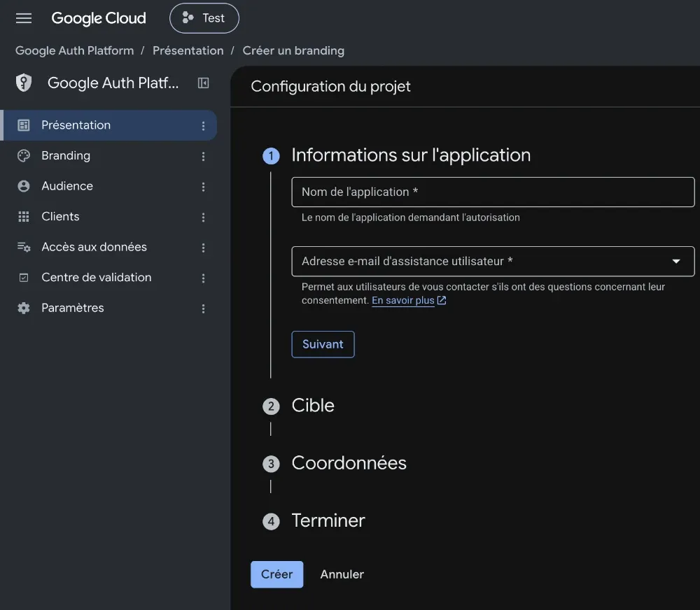
Task: Click the Google Cloud logo
Action: (x=99, y=18)
